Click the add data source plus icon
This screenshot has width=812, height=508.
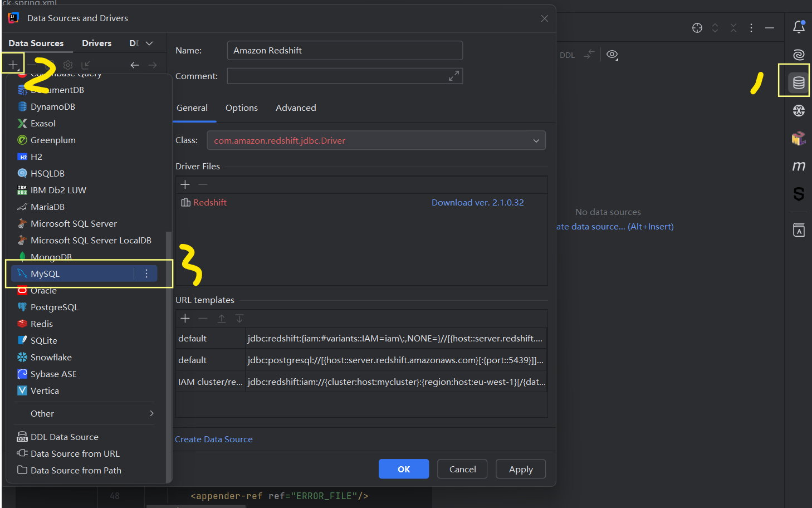tap(13, 65)
